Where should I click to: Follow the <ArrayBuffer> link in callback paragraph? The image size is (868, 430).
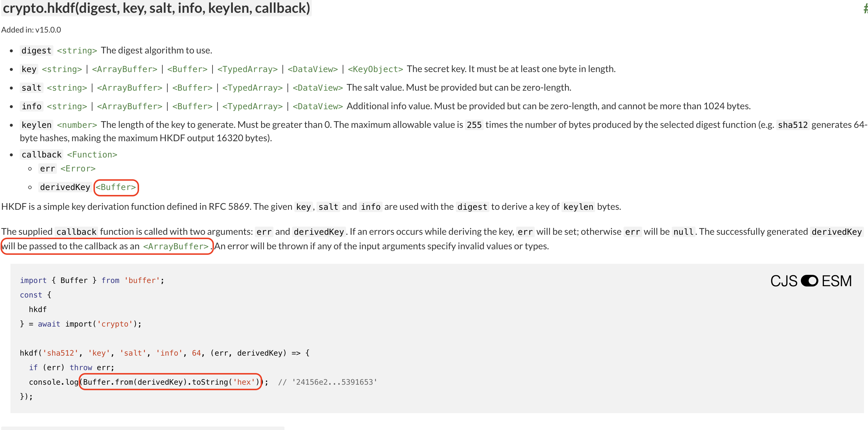click(176, 246)
